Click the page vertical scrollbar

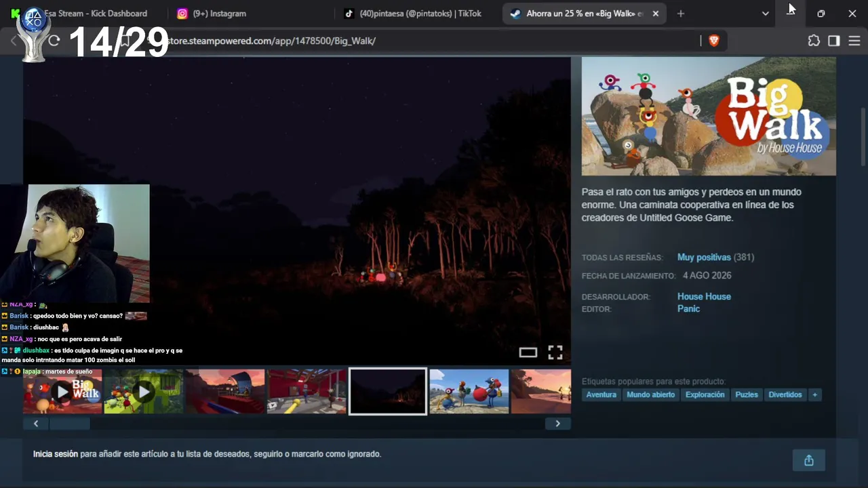pyautogui.click(x=863, y=136)
